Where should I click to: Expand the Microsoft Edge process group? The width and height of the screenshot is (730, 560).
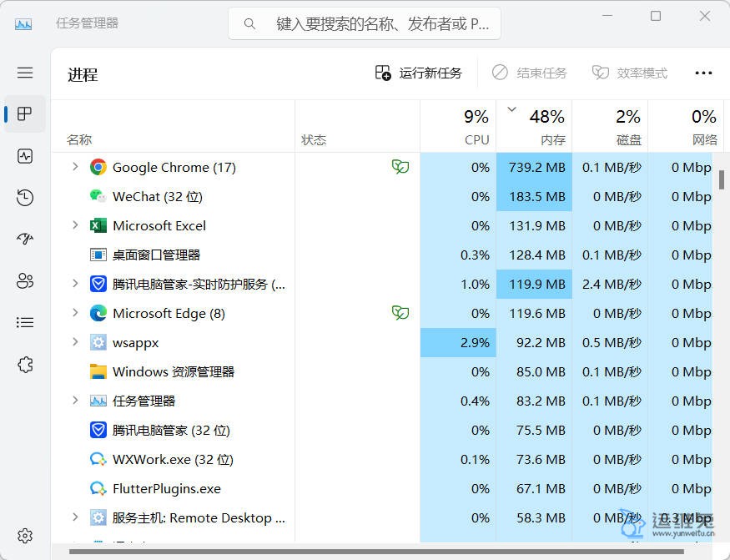click(x=75, y=313)
